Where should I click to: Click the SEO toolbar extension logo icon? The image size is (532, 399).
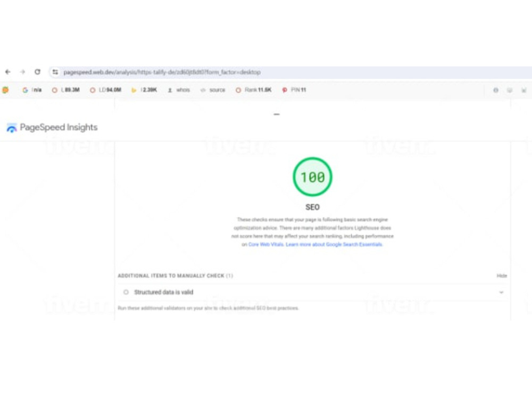(5, 90)
